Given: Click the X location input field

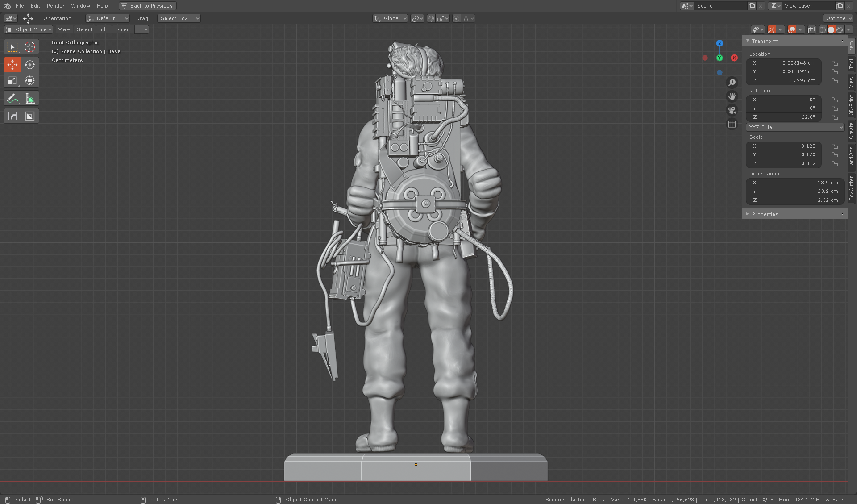Looking at the screenshot, I should tap(784, 63).
